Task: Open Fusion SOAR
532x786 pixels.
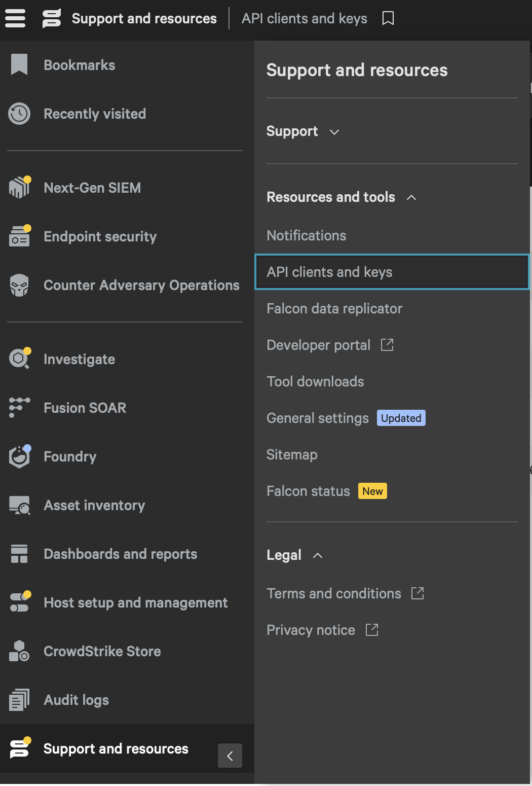Action: point(85,407)
